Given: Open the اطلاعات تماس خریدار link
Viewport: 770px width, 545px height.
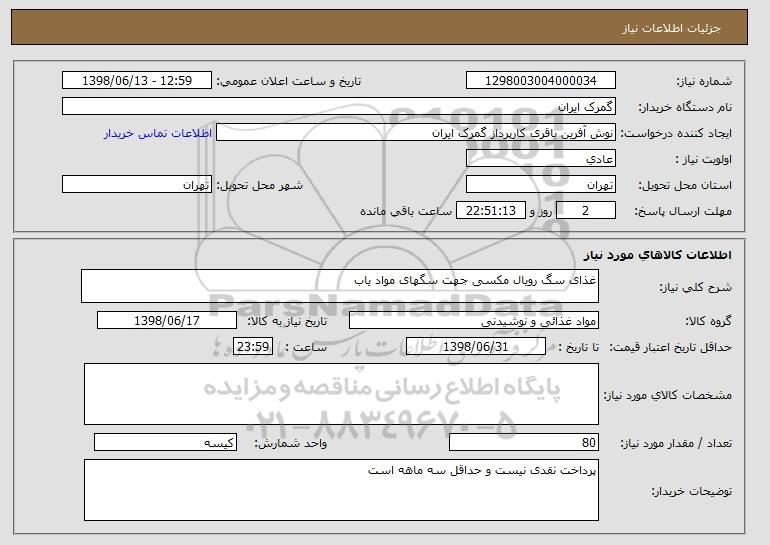Looking at the screenshot, I should coord(158,133).
